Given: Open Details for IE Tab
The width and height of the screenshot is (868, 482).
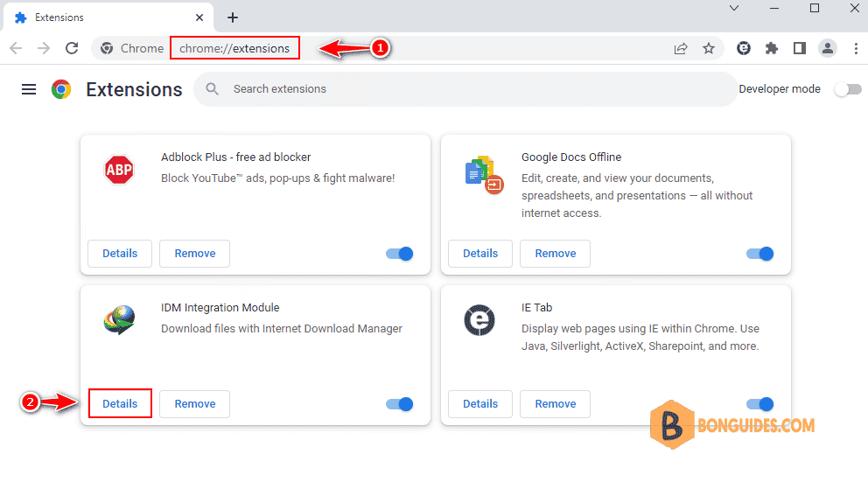Looking at the screenshot, I should (x=480, y=404).
